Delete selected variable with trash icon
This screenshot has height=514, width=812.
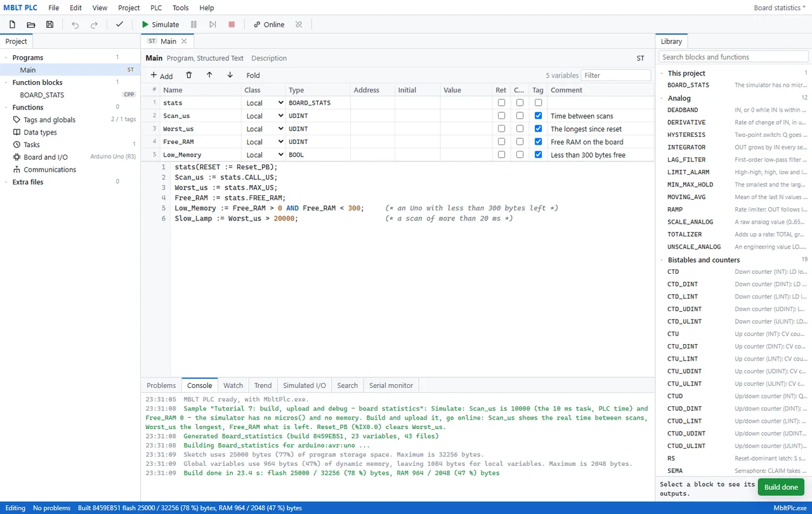(188, 75)
